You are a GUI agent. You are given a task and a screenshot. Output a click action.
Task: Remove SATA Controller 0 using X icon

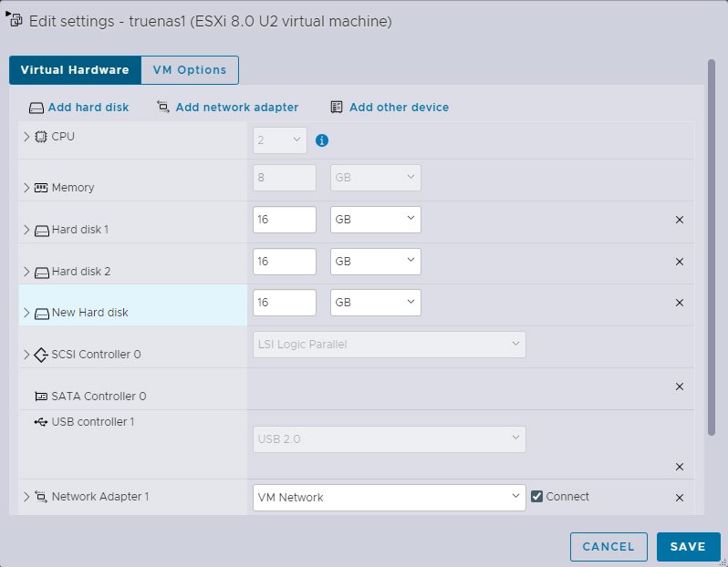point(679,387)
